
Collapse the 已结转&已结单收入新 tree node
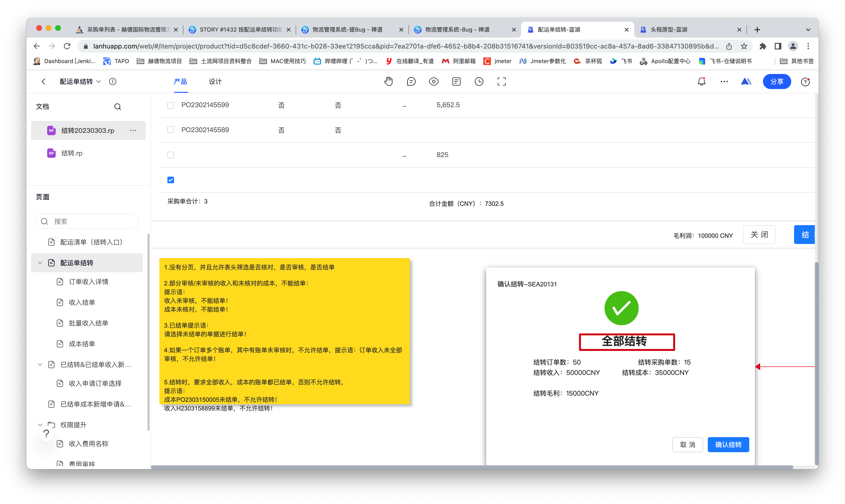tap(40, 364)
